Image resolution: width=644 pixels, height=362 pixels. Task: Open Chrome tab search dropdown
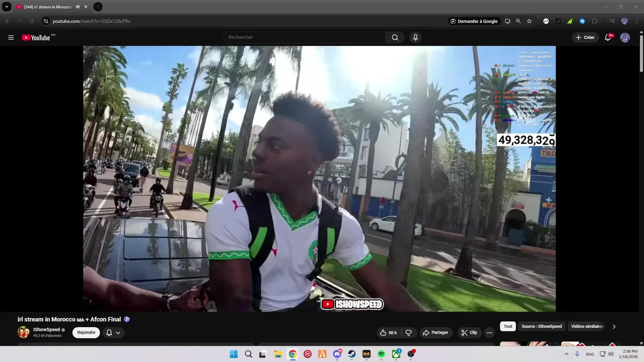coord(7,7)
